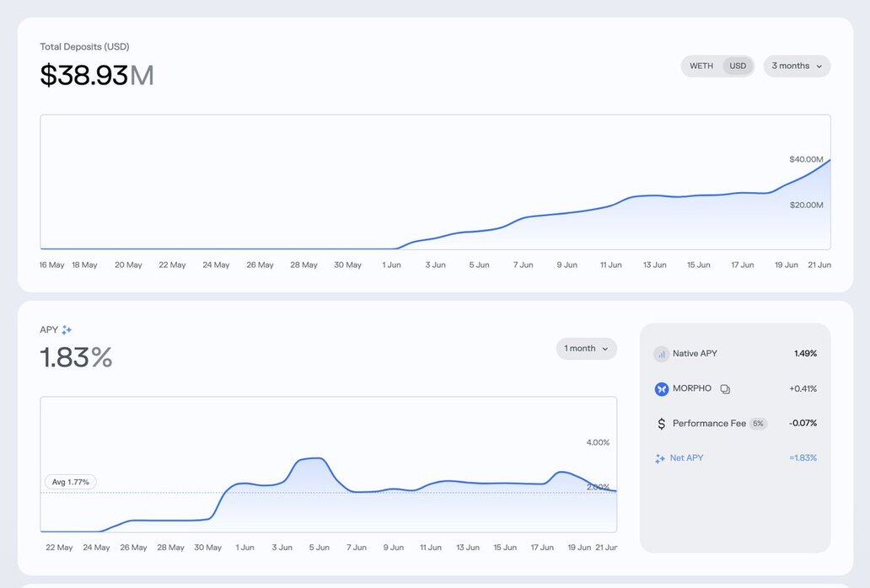Click the MORPHO rewards label
870x588 pixels.
tap(692, 388)
